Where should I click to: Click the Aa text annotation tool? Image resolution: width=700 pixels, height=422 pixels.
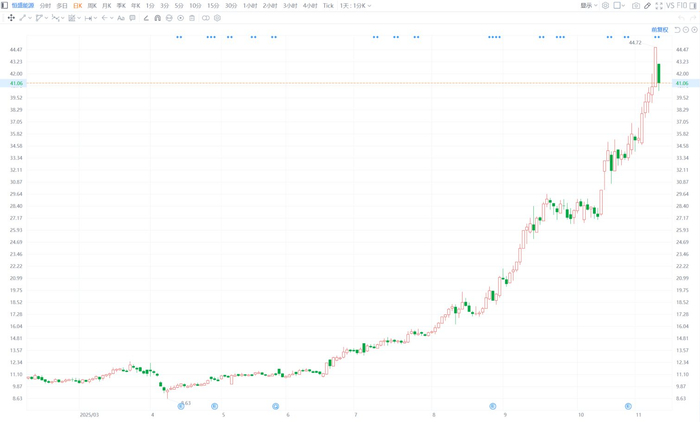(x=121, y=18)
